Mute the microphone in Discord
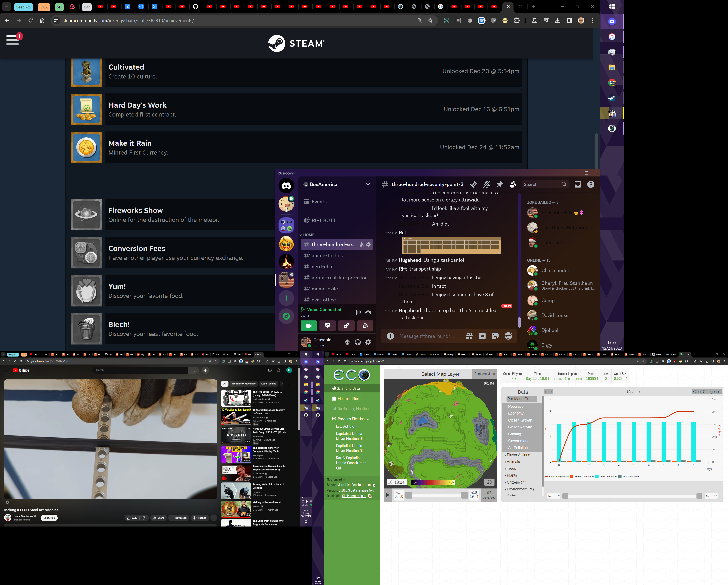This screenshot has width=728, height=585. (x=347, y=342)
